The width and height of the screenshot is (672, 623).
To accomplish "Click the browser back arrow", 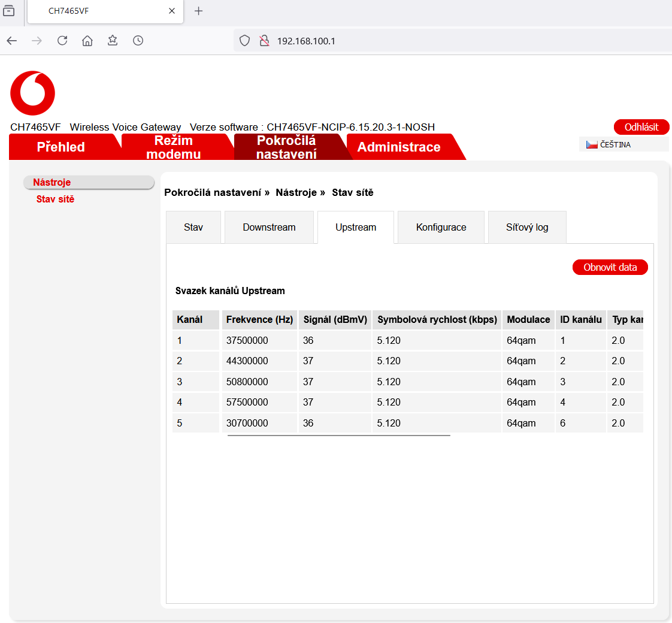I will pos(12,41).
